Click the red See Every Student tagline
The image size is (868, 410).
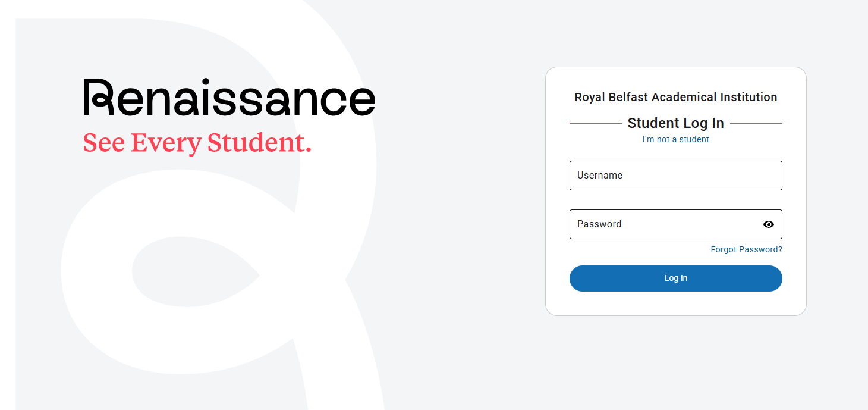(197, 143)
